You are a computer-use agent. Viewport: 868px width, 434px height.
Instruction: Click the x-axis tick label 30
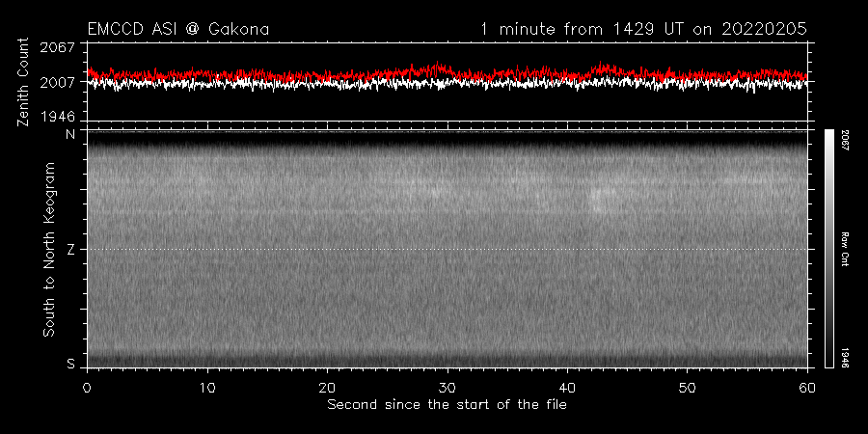[448, 387]
